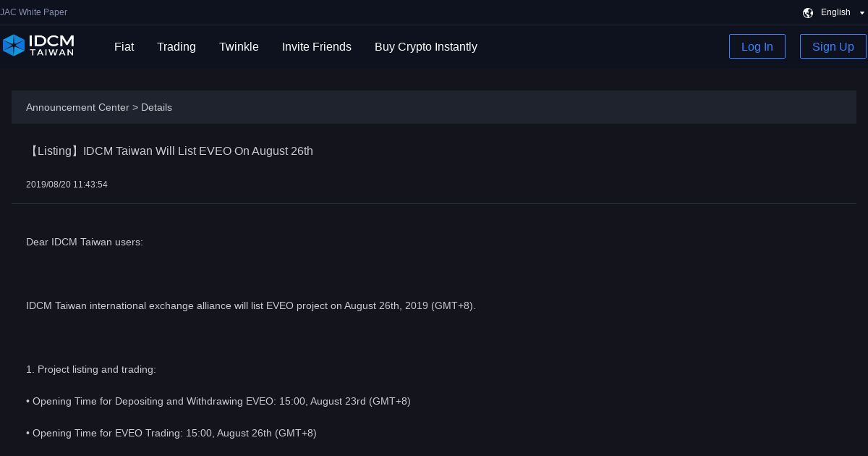
Task: Expand the language dropdown arrow
Action: tap(862, 13)
